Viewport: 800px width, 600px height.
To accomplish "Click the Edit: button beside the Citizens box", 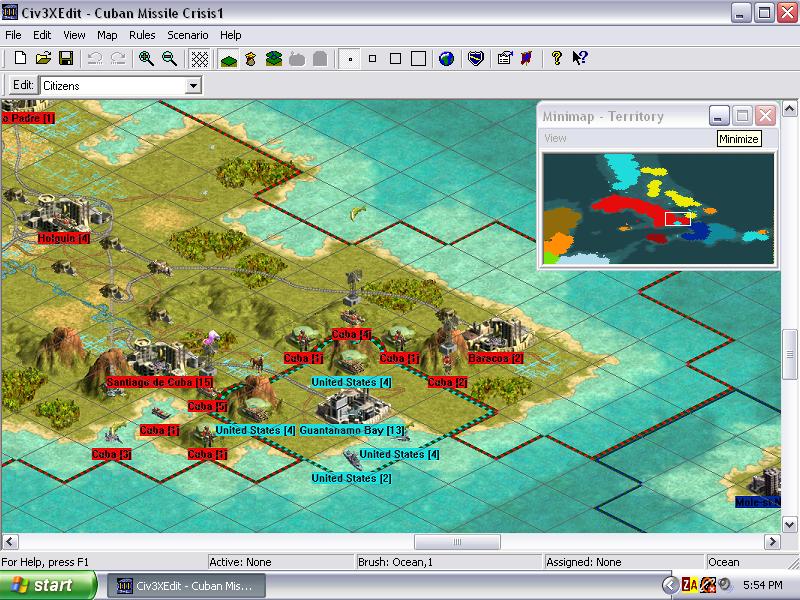I will pos(23,85).
